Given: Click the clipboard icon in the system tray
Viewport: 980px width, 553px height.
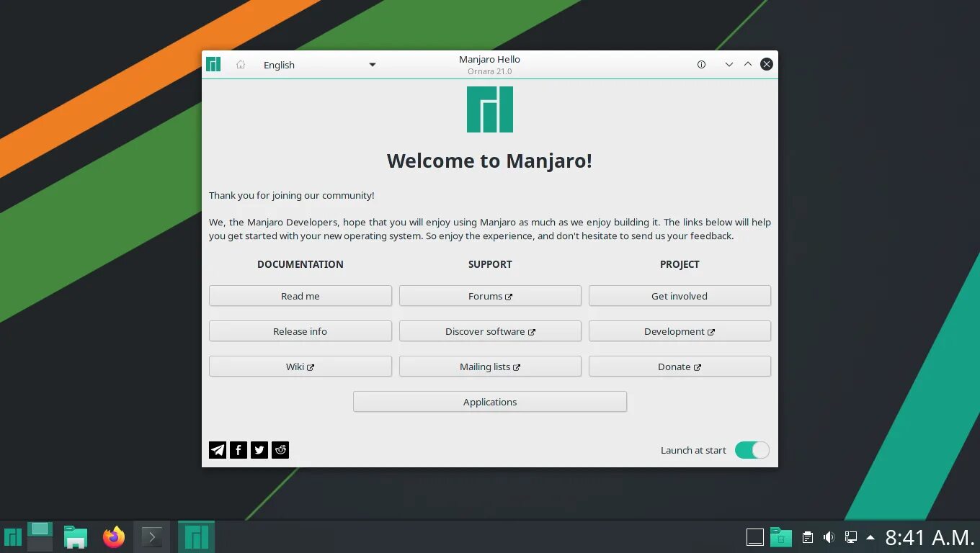Looking at the screenshot, I should [807, 536].
